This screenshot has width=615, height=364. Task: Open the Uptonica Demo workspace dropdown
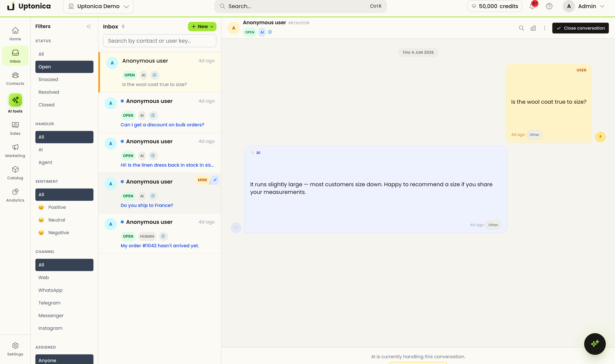(98, 6)
